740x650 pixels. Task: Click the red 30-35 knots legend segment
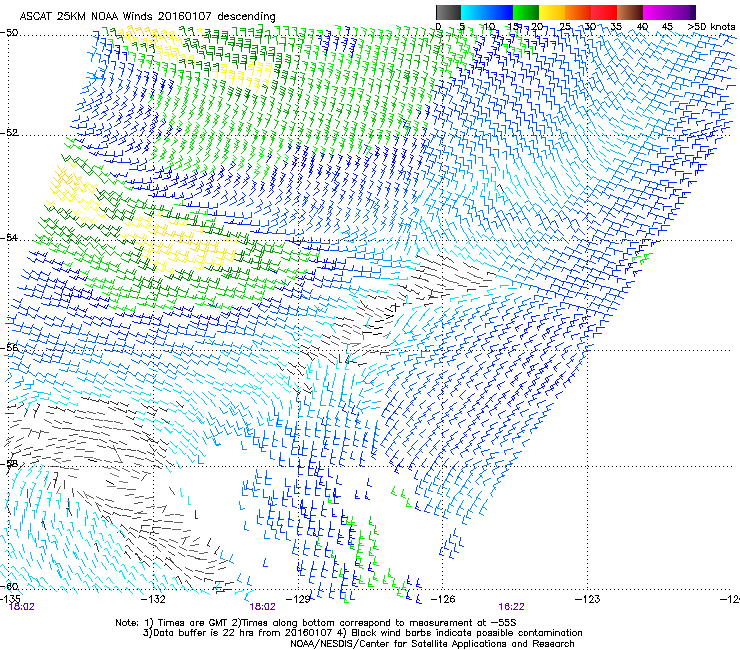click(x=604, y=12)
